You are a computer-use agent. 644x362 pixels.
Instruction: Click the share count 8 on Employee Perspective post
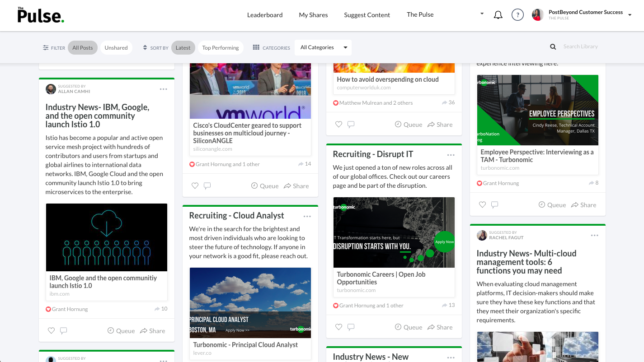593,183
